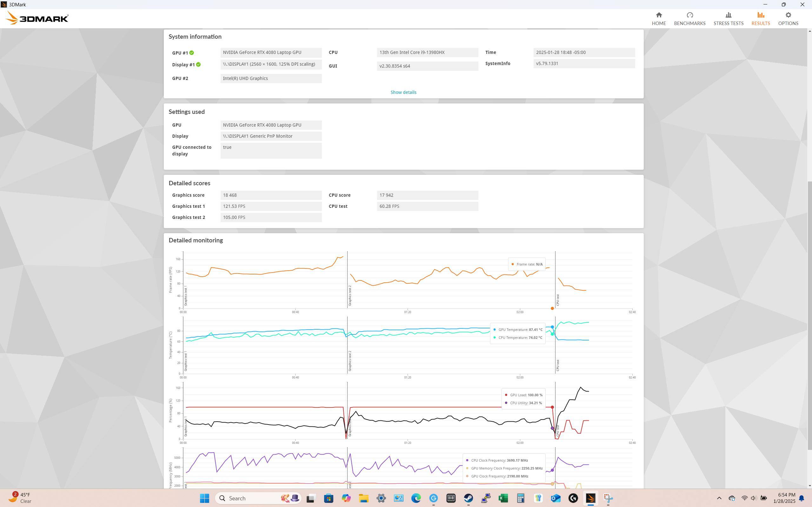
Task: Click the 3DMark logo
Action: (x=37, y=18)
